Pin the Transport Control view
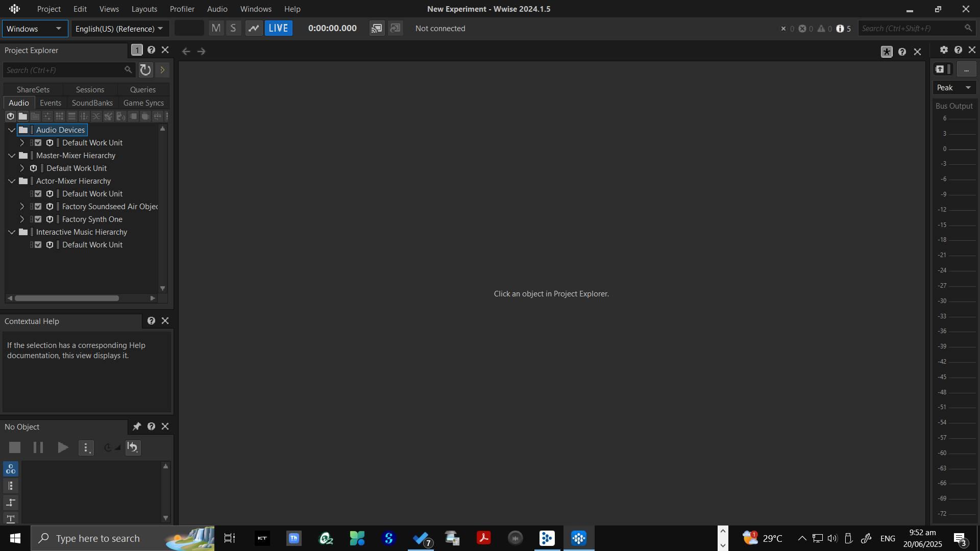This screenshot has width=980, height=551. [x=137, y=427]
